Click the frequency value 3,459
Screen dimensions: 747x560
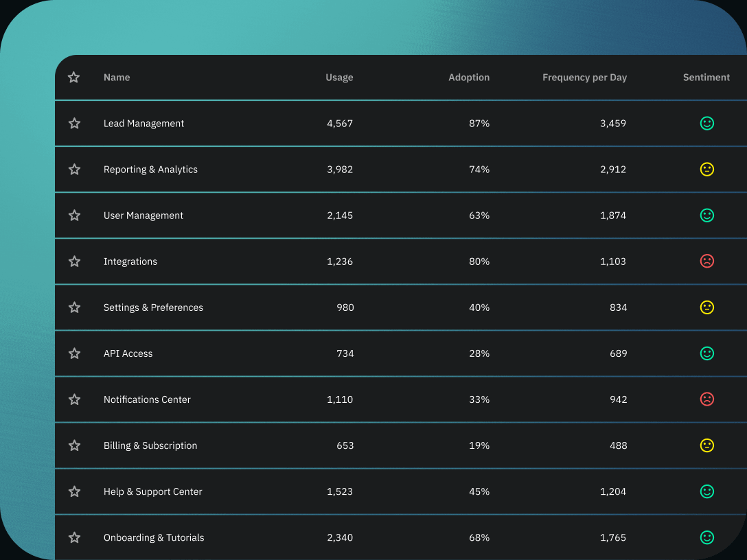(x=613, y=124)
